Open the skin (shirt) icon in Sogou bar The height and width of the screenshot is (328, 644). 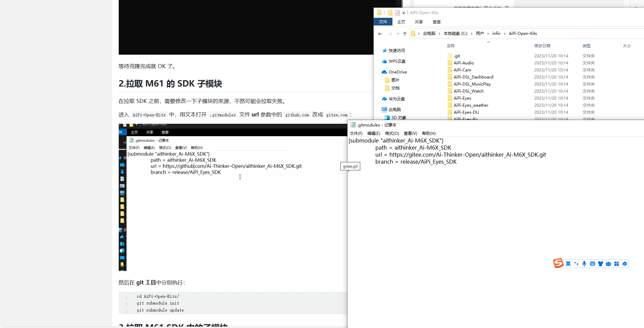pos(600,264)
